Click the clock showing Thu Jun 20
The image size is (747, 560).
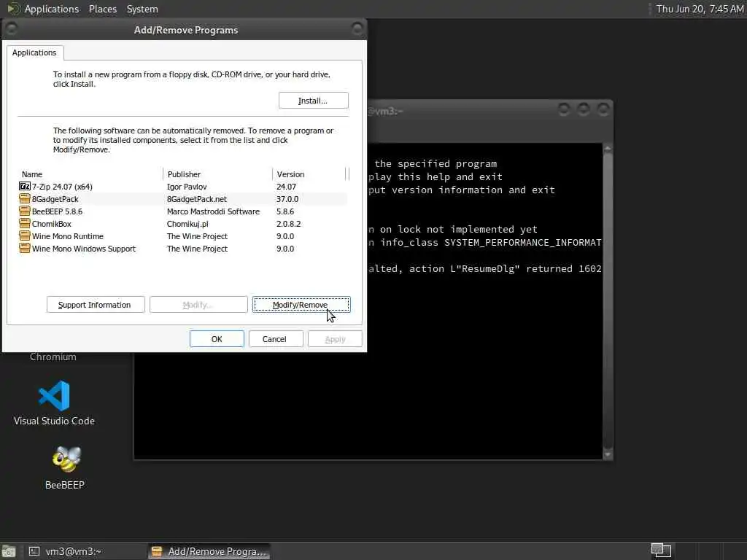tap(700, 9)
